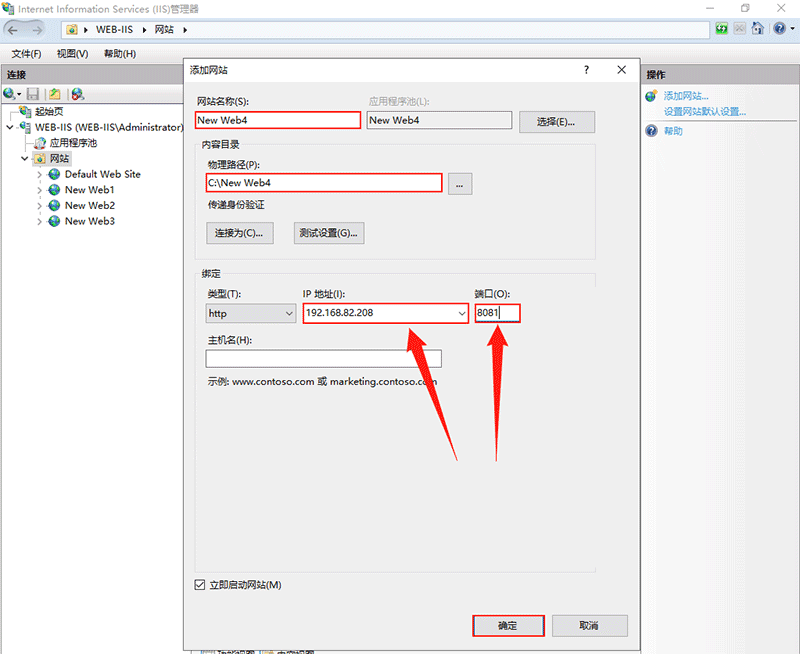The height and width of the screenshot is (654, 800).
Task: Click the delete connection icon in Connections toolbar
Action: click(77, 94)
